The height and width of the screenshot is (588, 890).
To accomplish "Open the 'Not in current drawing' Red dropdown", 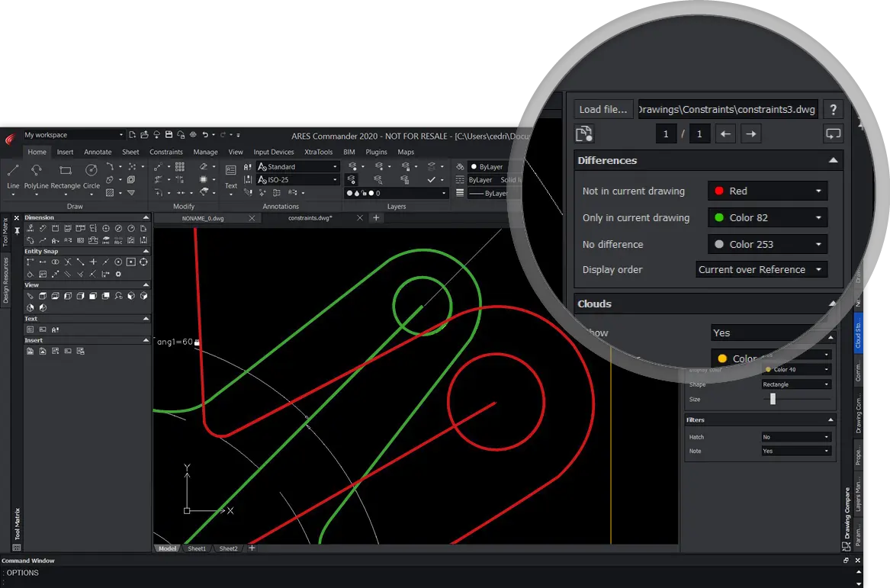I will click(x=767, y=191).
